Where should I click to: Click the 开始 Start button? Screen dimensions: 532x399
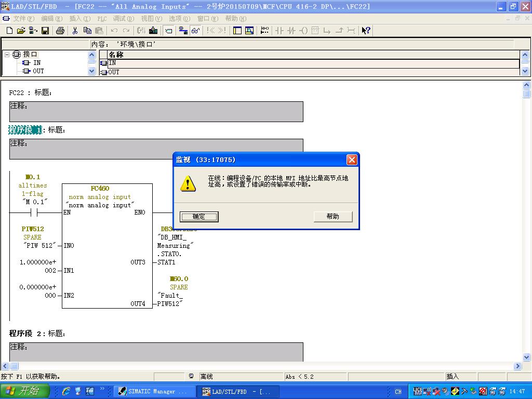pyautogui.click(x=24, y=391)
